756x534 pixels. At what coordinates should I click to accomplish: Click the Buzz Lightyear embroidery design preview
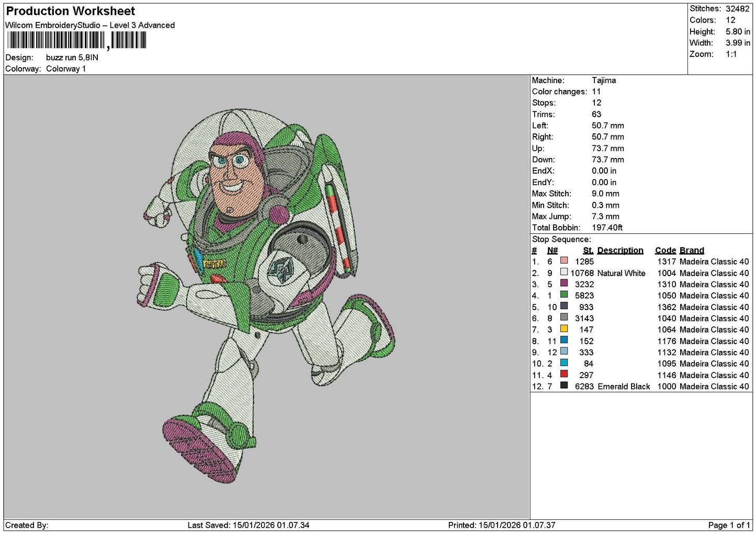(x=267, y=296)
